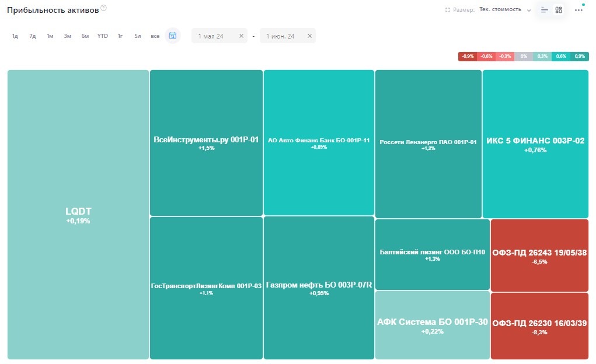Click the -0,6% legend swatch
Screen dimensions: 596x364
(x=486, y=56)
